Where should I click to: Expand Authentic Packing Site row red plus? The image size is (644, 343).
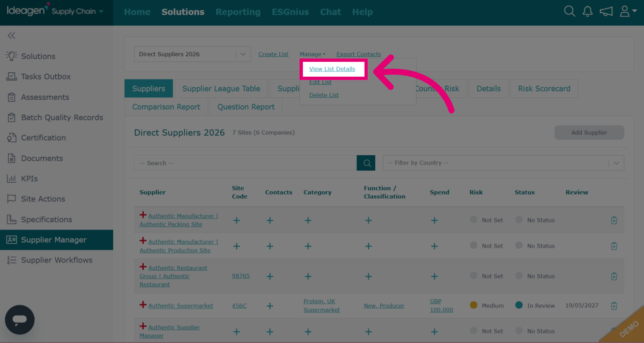pyautogui.click(x=143, y=215)
